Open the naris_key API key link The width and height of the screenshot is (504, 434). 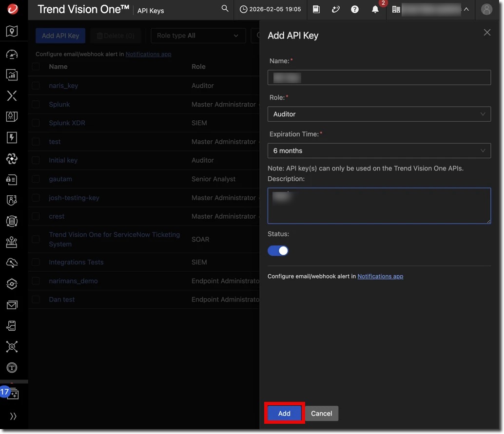[63, 85]
